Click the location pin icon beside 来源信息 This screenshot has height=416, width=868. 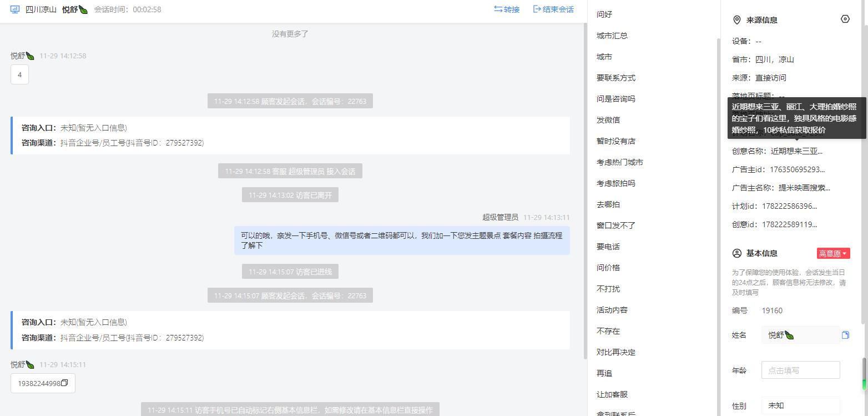[737, 20]
